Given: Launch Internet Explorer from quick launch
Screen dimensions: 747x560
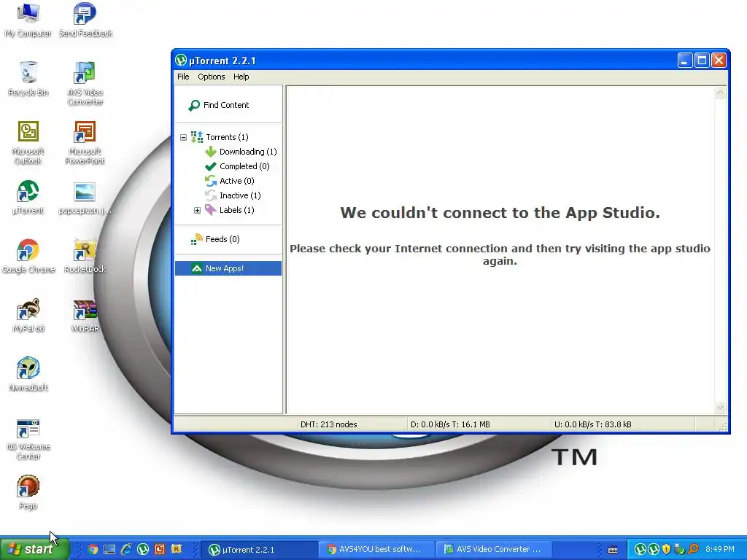Looking at the screenshot, I should click(x=126, y=550).
